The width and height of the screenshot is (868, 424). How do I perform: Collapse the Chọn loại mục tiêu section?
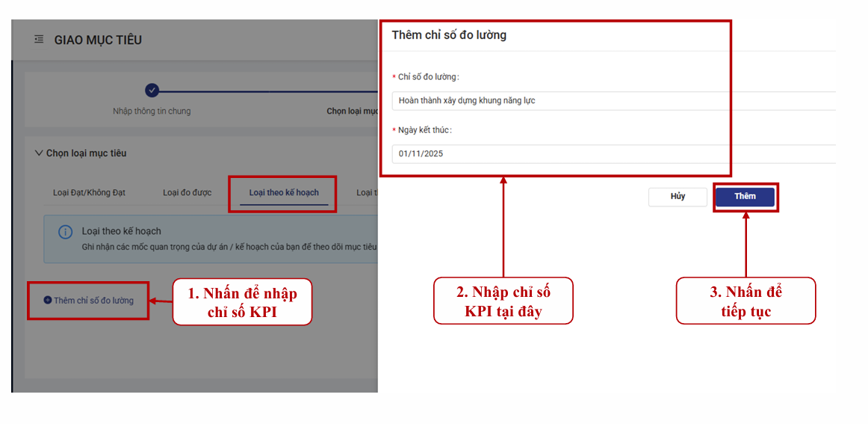tap(39, 153)
